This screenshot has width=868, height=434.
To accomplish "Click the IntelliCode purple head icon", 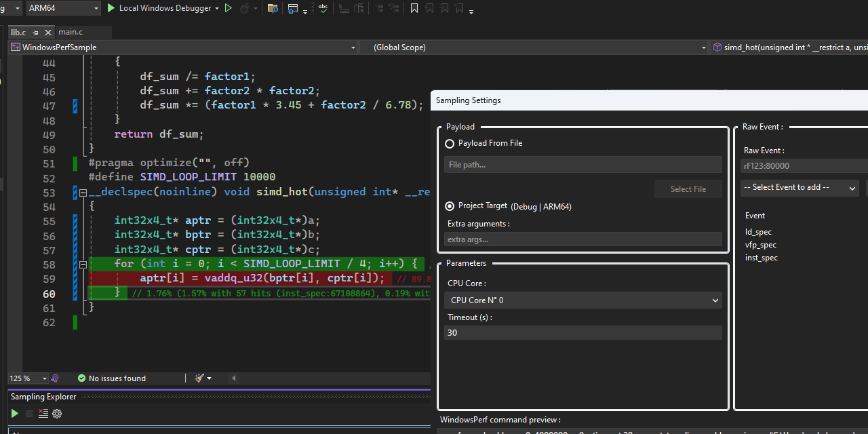I will [55, 378].
